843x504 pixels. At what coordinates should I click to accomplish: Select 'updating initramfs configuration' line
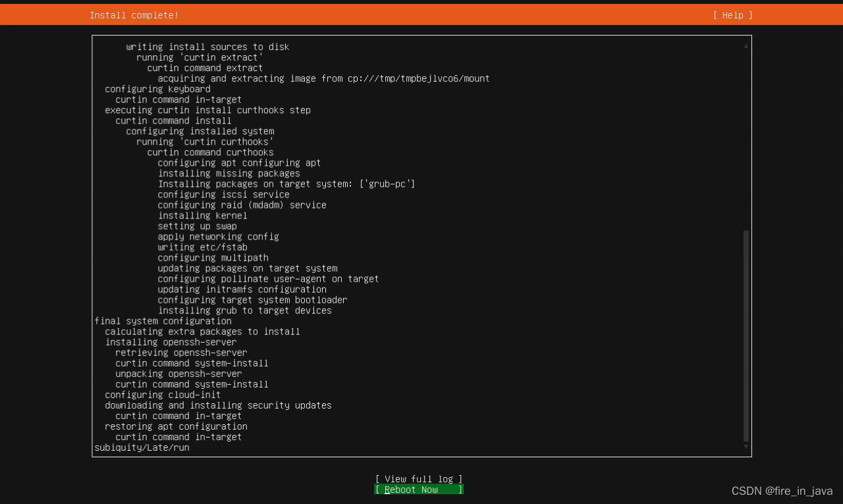point(242,289)
